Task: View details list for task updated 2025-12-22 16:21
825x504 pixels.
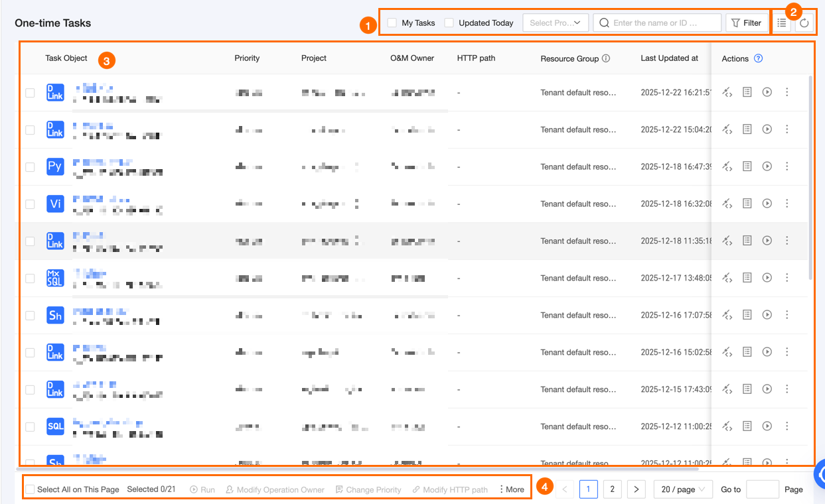Action: tap(747, 92)
